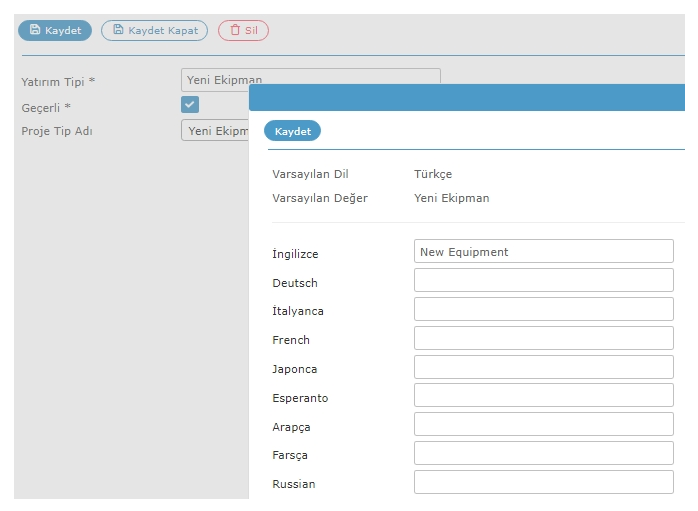Uncheck the Geçerli checkbox
This screenshot has width=698, height=511.
[190, 105]
